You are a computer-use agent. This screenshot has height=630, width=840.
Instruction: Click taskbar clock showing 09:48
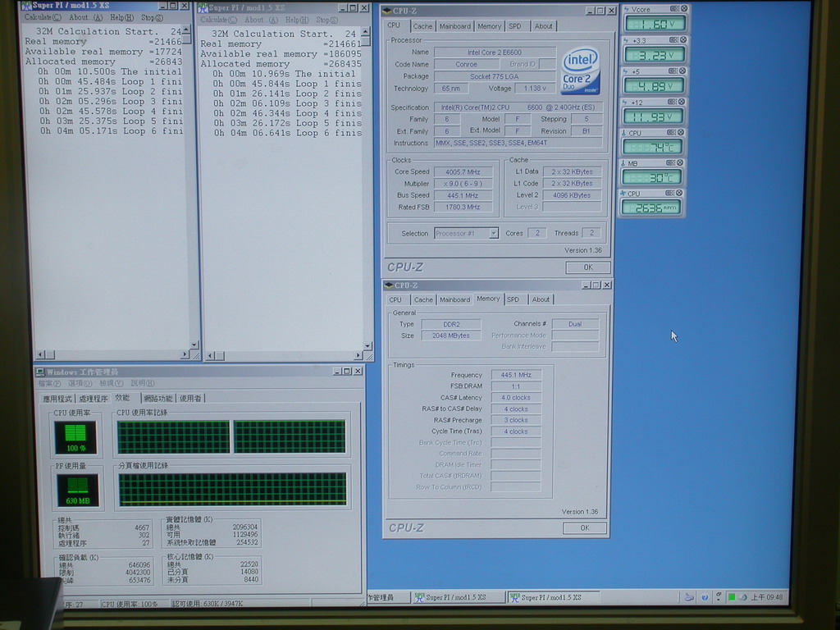(767, 597)
